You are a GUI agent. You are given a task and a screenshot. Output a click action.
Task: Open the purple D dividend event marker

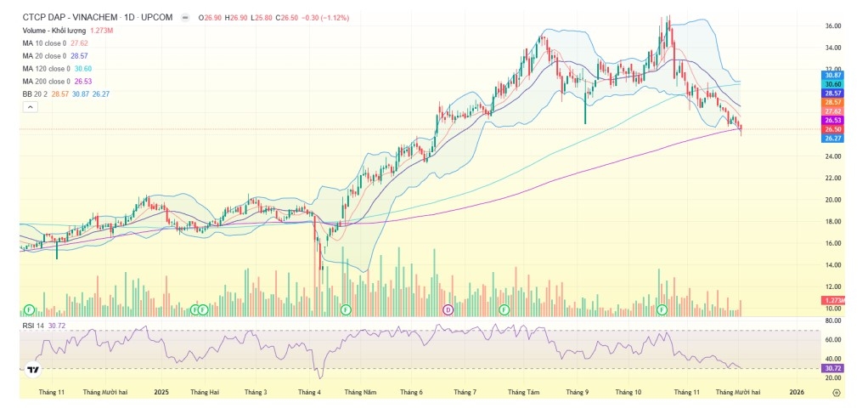[448, 309]
